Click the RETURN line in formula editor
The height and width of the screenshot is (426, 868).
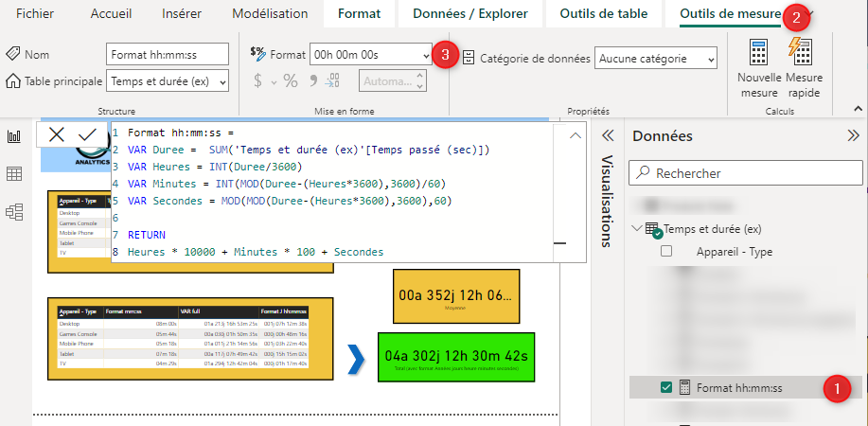point(146,235)
